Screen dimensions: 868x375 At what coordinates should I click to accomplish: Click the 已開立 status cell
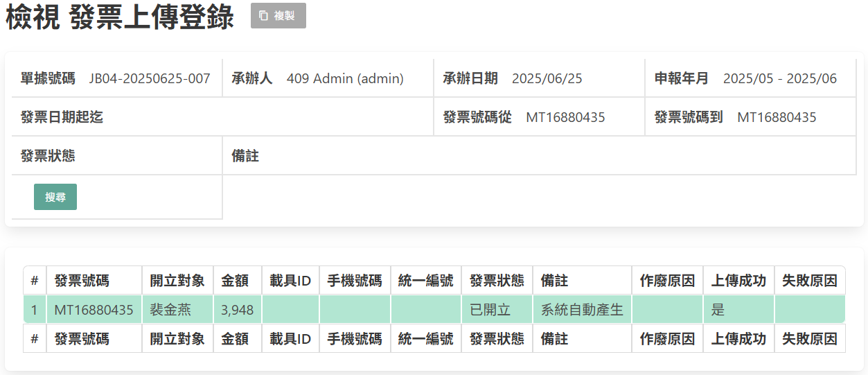click(490, 310)
